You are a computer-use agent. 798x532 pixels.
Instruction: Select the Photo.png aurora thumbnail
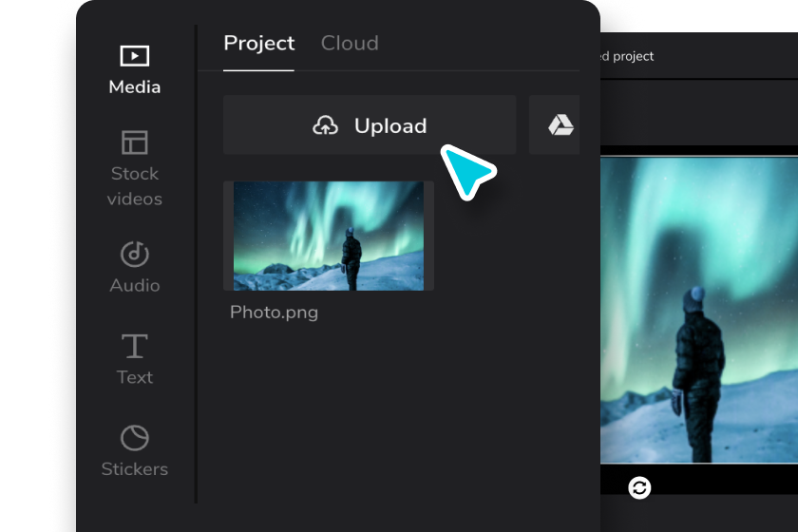click(329, 236)
